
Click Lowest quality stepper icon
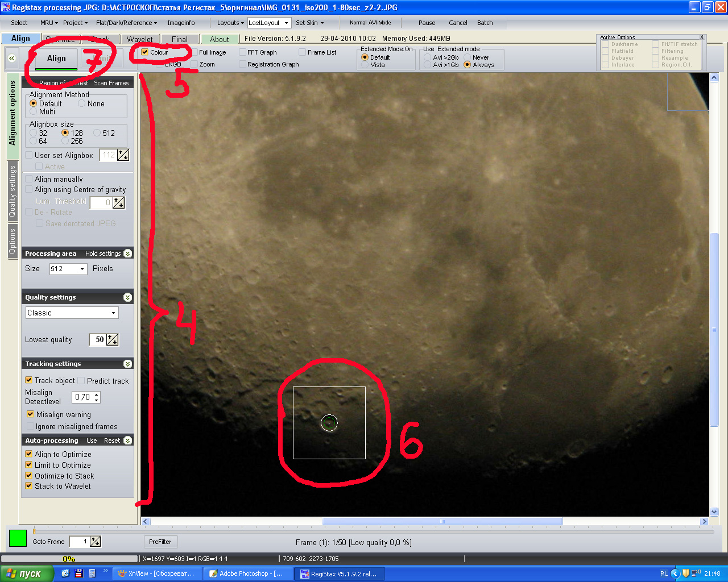pyautogui.click(x=113, y=340)
